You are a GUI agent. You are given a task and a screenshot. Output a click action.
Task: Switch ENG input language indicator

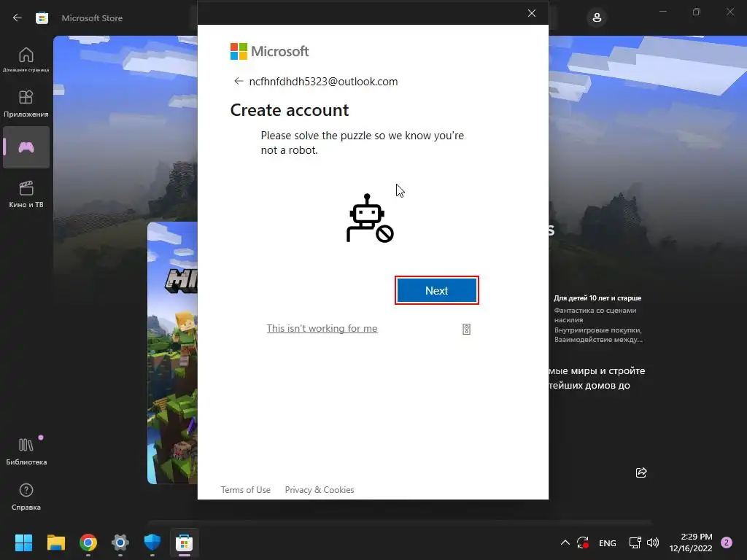click(x=608, y=542)
